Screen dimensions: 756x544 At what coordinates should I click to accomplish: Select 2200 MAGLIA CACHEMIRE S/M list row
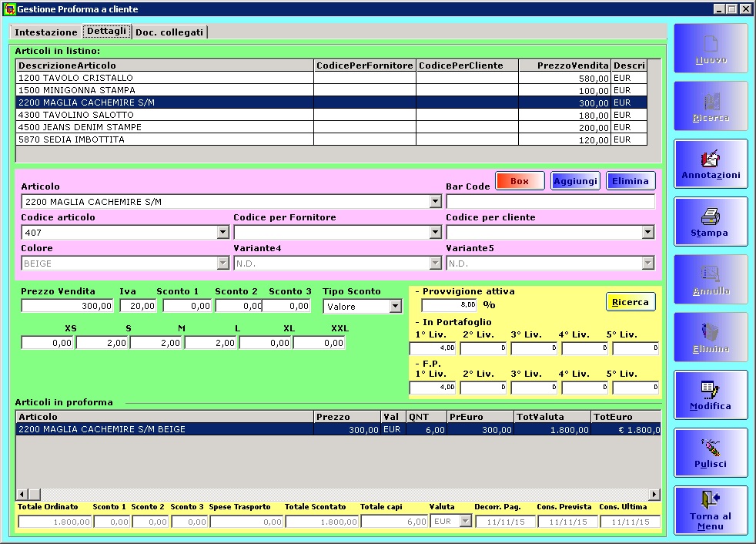[x=331, y=102]
